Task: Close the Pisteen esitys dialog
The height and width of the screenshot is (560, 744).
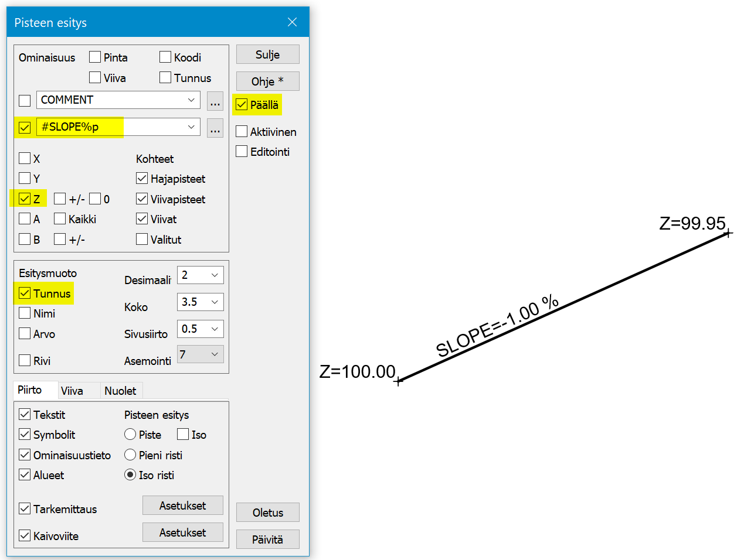Action: tap(292, 22)
